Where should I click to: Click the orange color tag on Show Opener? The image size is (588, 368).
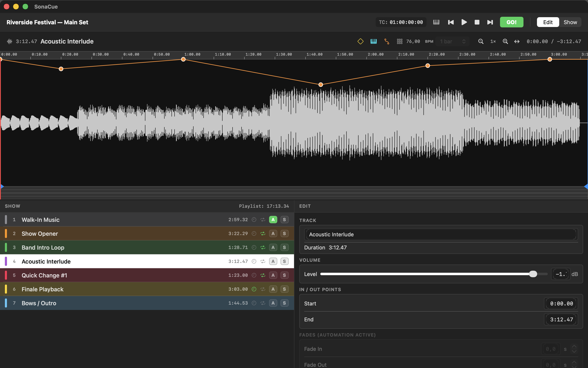6,233
